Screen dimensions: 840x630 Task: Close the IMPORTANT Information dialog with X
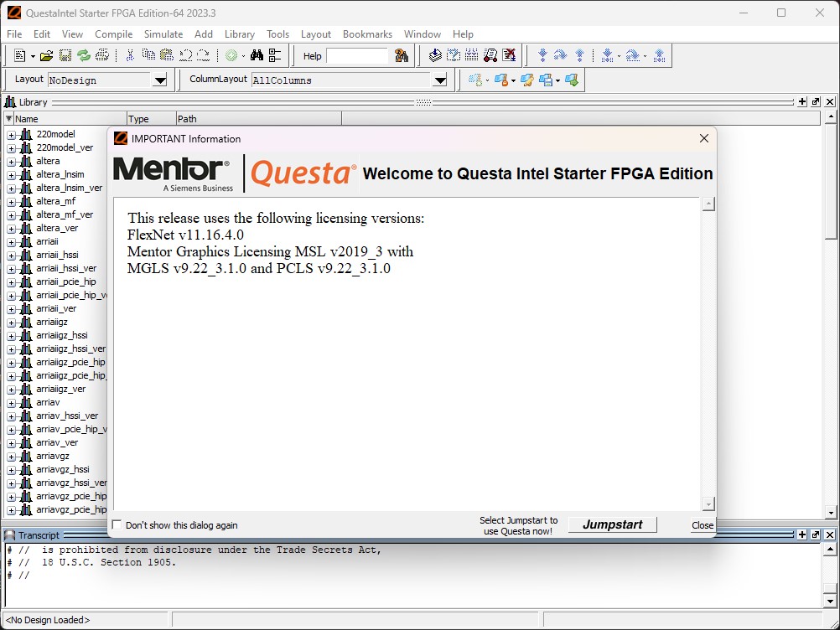[704, 138]
